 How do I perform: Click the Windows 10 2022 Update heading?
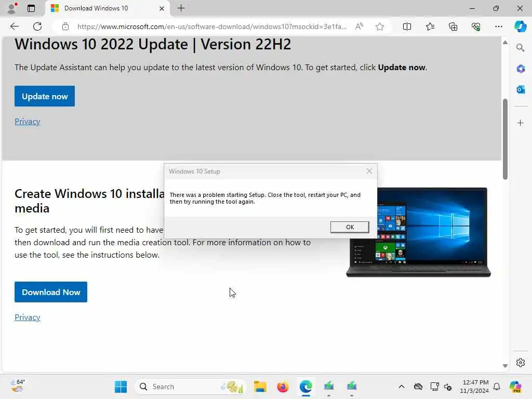[153, 45]
